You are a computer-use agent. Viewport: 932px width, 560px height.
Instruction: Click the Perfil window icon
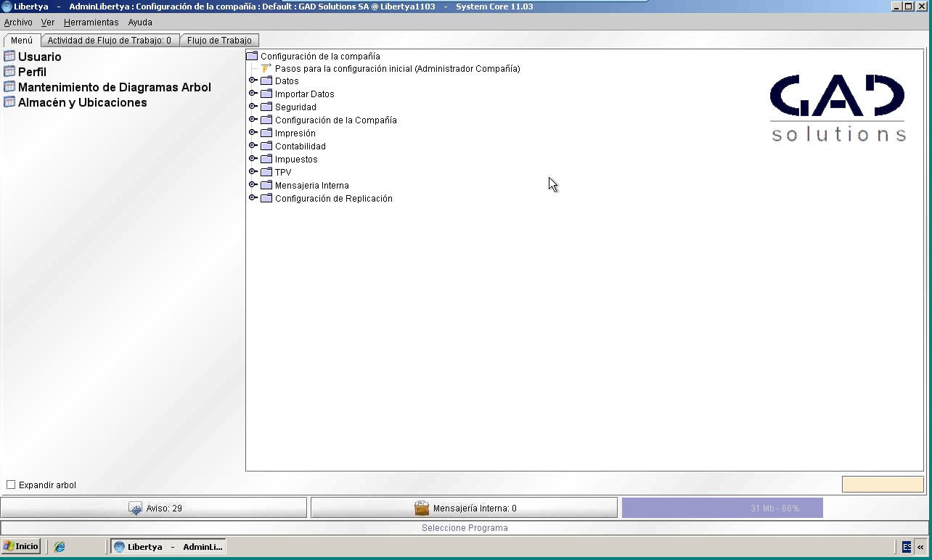[x=9, y=72]
